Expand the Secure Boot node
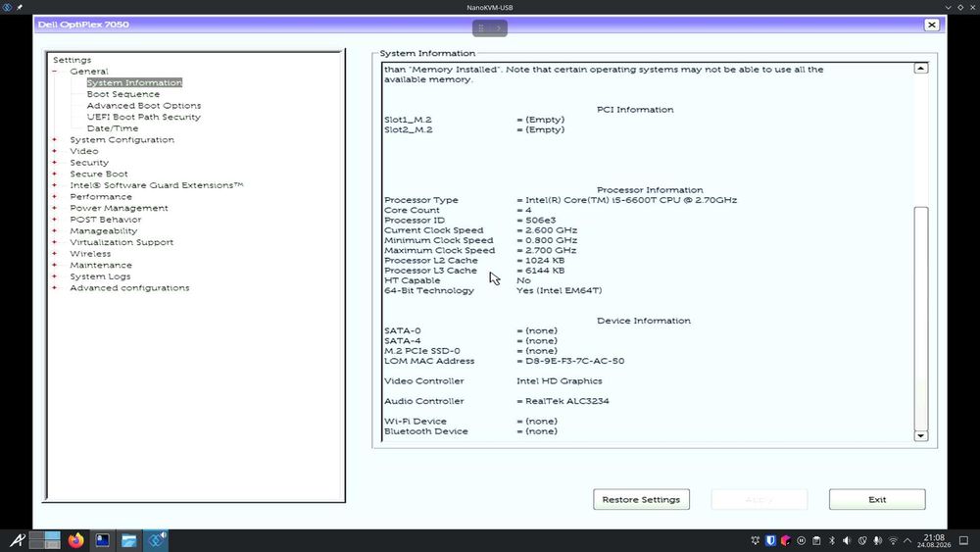The height and width of the screenshot is (552, 980). click(x=54, y=174)
